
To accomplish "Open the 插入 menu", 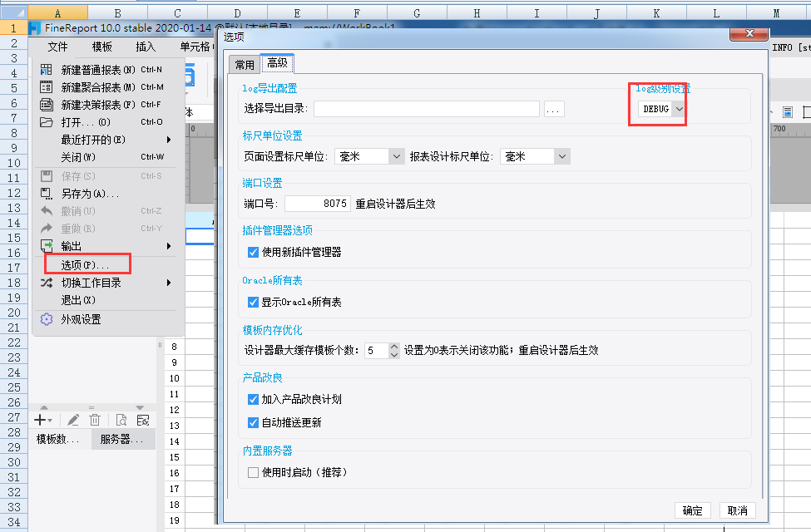I will (x=146, y=47).
